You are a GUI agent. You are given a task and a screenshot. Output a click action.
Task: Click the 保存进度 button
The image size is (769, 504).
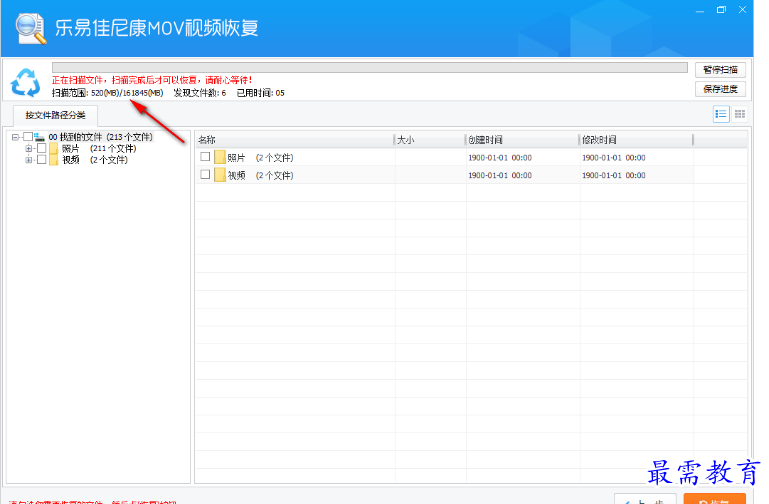(x=720, y=89)
